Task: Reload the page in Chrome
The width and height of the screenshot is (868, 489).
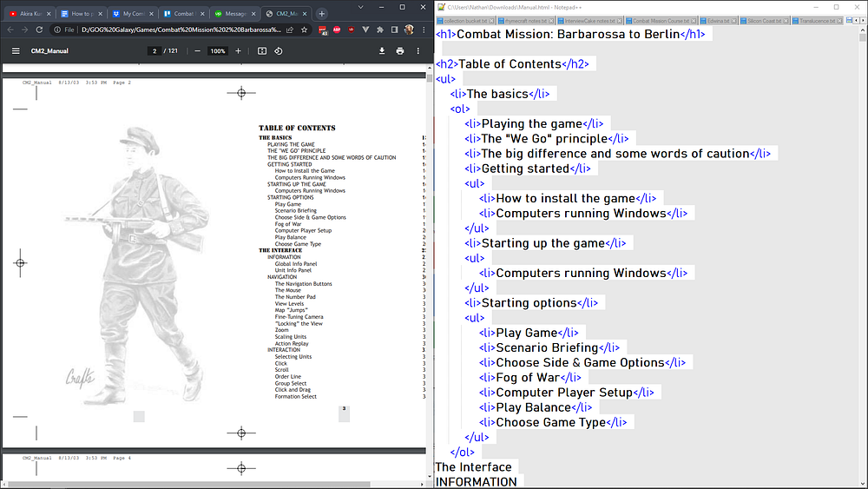Action: pyautogui.click(x=39, y=30)
